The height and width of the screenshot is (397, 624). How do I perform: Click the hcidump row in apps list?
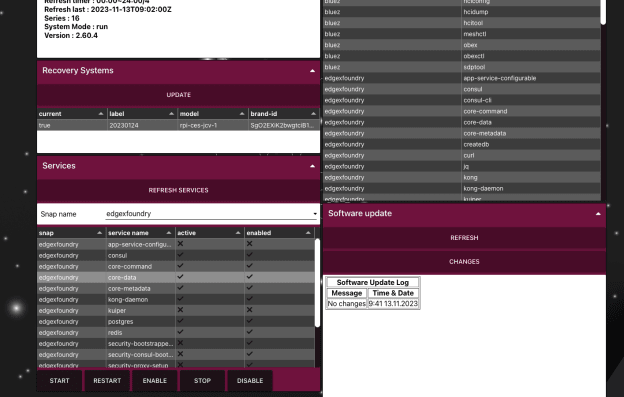tap(462, 12)
